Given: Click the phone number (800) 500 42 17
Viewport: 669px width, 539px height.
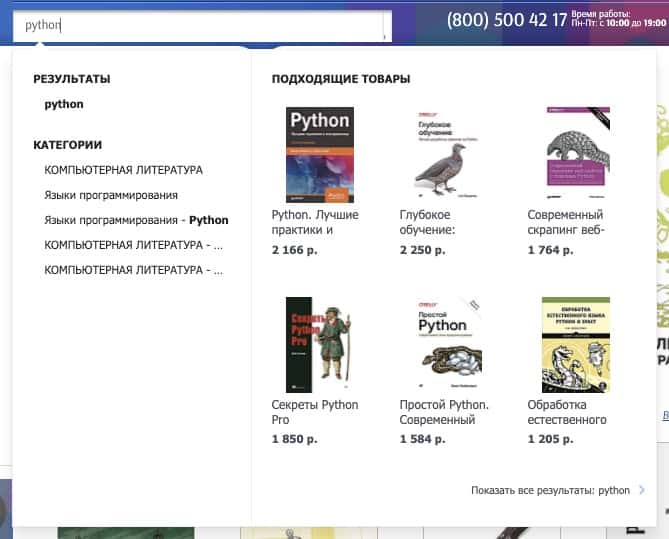Looking at the screenshot, I should coord(507,20).
